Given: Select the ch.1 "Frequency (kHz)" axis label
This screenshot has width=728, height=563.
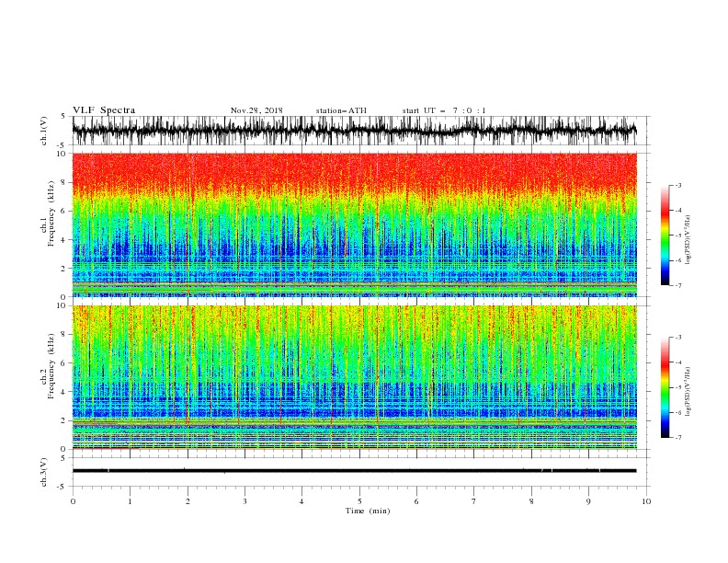Looking at the screenshot, I should coord(51,212).
